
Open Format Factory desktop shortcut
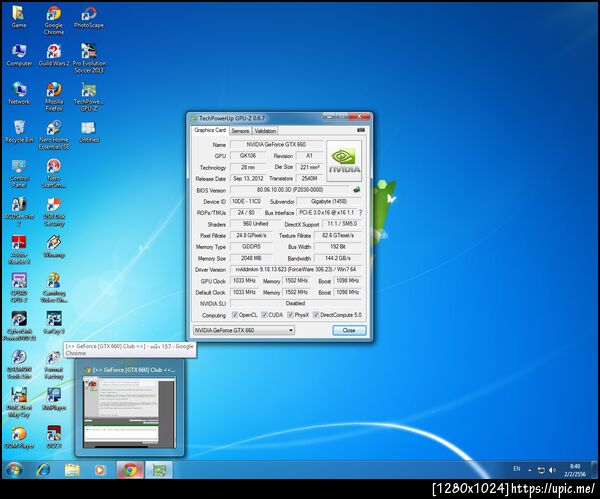[54, 364]
